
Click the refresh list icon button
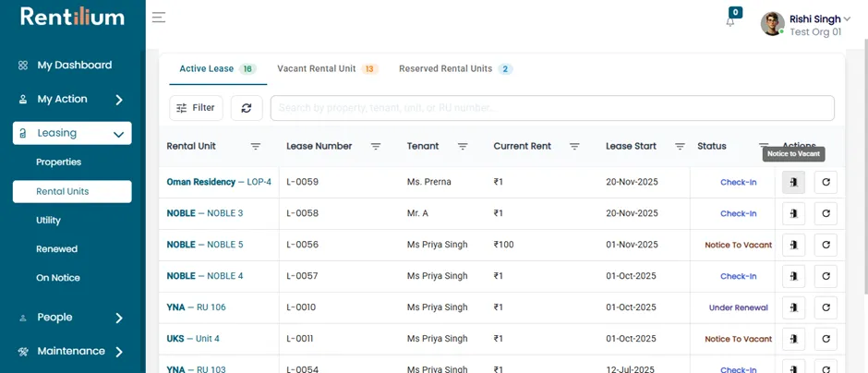point(247,108)
